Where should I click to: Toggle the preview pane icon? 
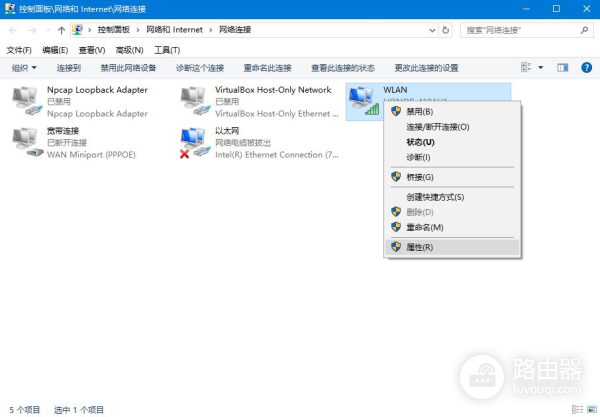pyautogui.click(x=562, y=68)
